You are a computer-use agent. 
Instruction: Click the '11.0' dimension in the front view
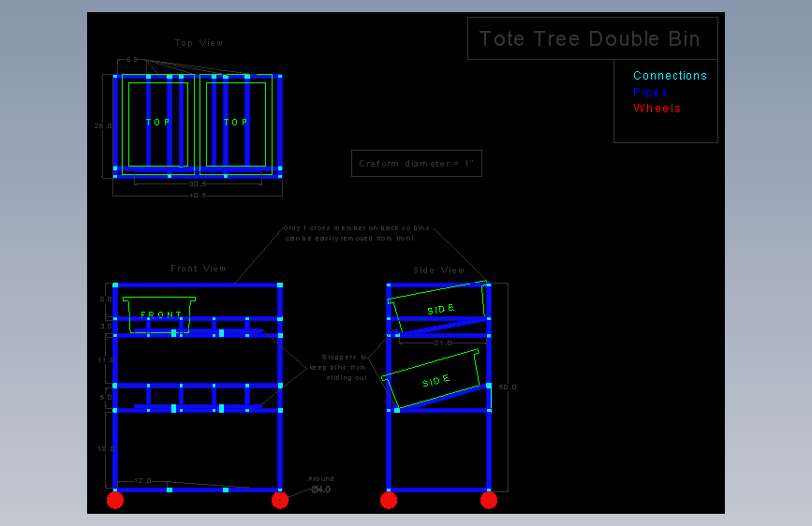click(106, 359)
